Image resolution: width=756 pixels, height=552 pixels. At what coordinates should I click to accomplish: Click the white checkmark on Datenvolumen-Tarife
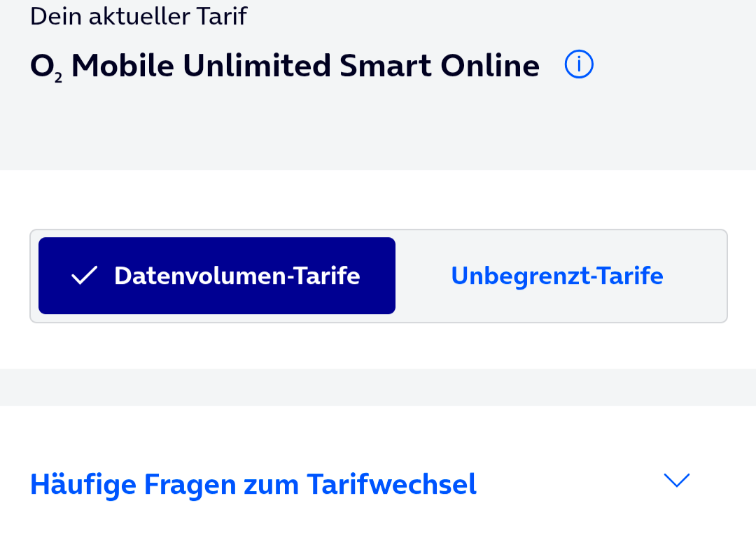coord(85,276)
